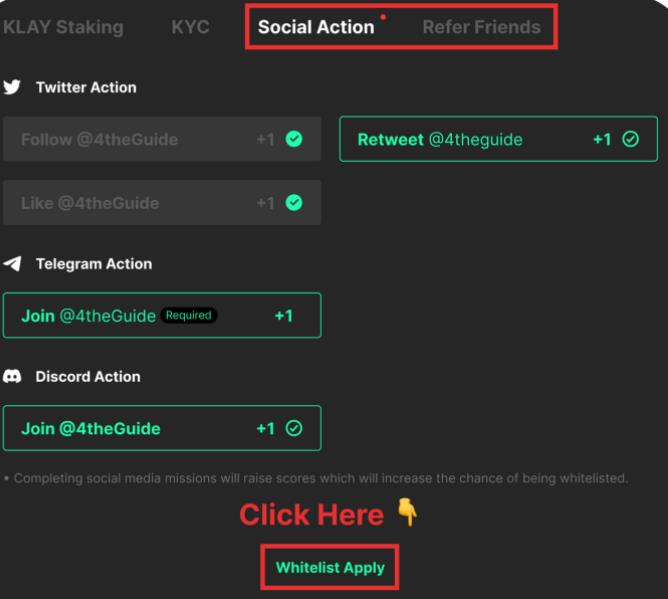Click the Telegram paper plane icon

tap(12, 264)
